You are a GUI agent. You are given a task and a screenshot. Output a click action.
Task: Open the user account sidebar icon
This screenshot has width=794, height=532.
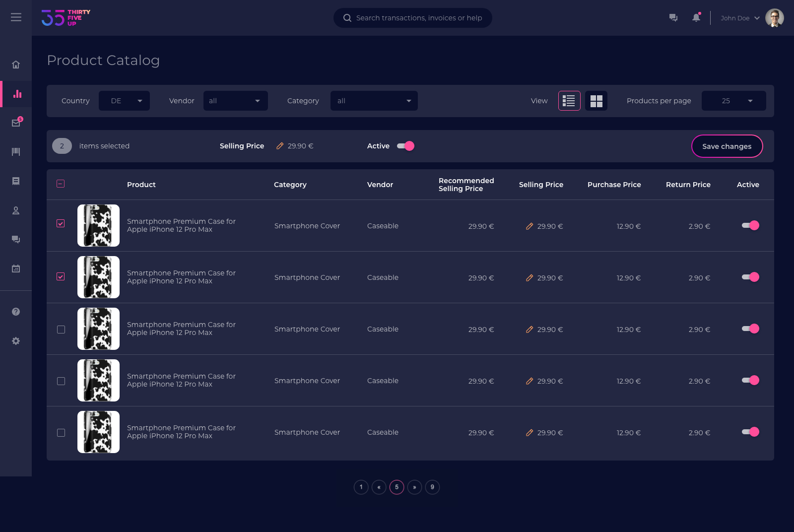tap(16, 210)
